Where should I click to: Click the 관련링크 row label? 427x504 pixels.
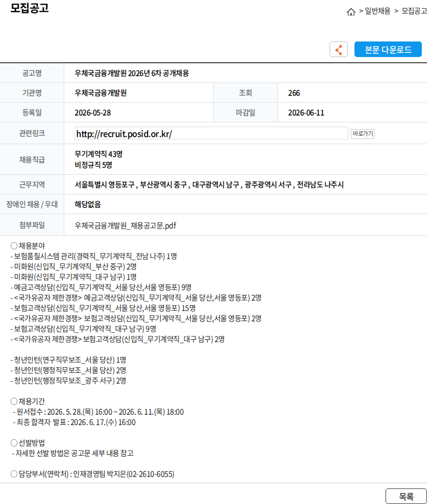coord(32,133)
